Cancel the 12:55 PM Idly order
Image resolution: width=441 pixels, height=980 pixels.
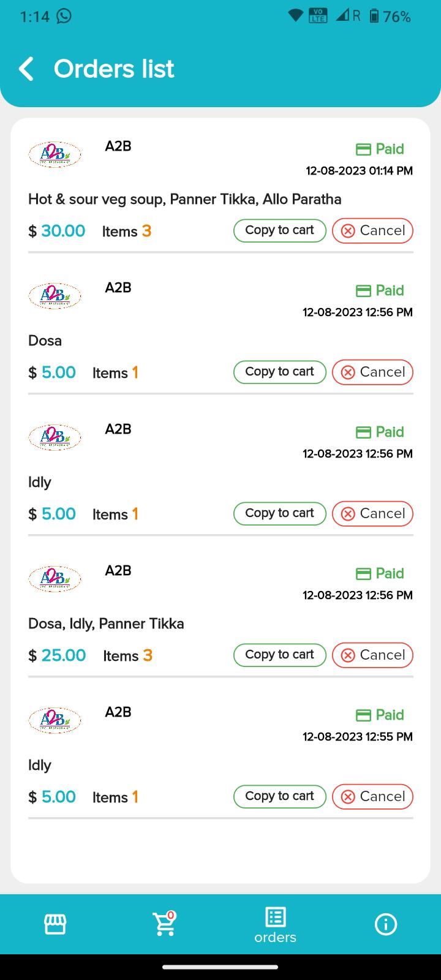point(372,796)
